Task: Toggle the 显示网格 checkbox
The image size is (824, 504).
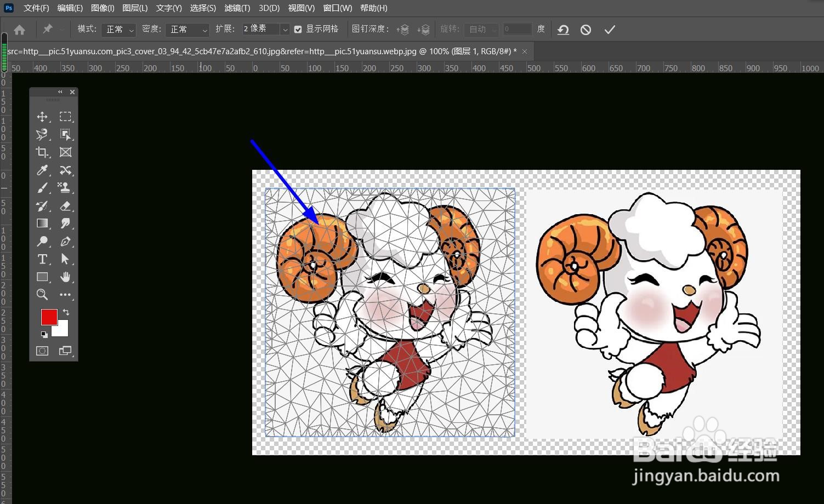Action: (x=298, y=29)
